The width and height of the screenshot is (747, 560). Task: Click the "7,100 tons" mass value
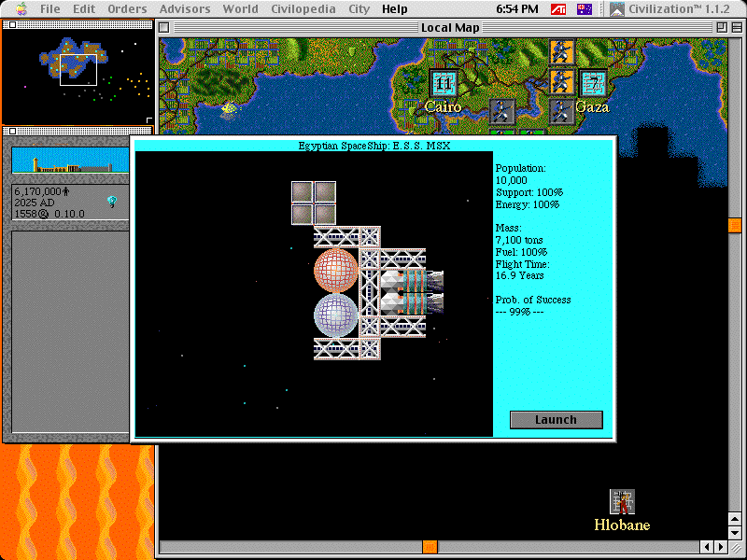point(519,240)
